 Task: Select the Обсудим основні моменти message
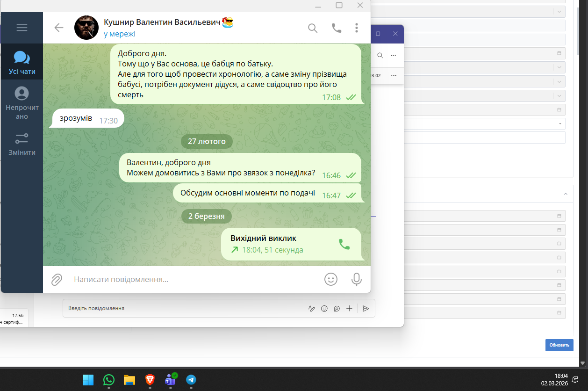[268, 193]
